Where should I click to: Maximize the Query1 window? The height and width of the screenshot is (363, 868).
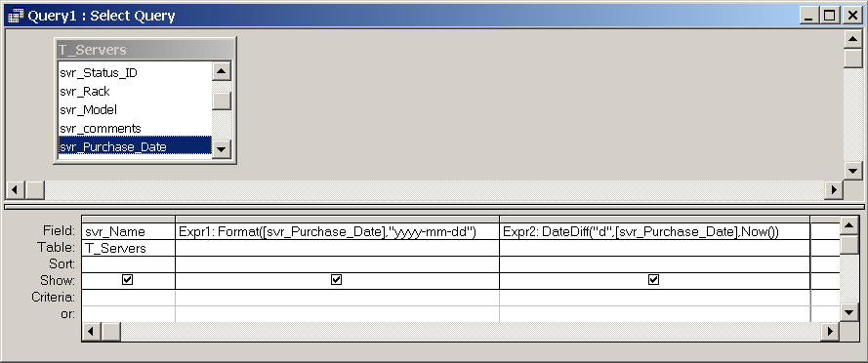tap(829, 16)
